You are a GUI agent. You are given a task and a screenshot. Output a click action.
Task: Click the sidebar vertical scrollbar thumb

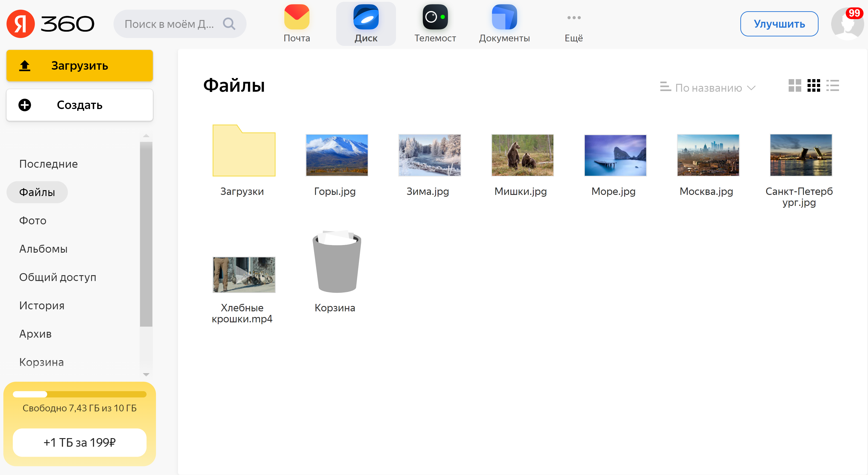tap(146, 234)
